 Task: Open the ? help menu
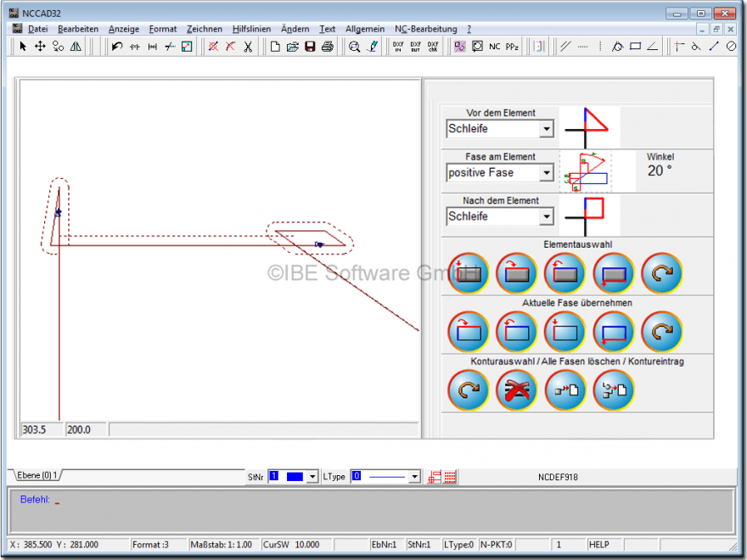pyautogui.click(x=469, y=29)
